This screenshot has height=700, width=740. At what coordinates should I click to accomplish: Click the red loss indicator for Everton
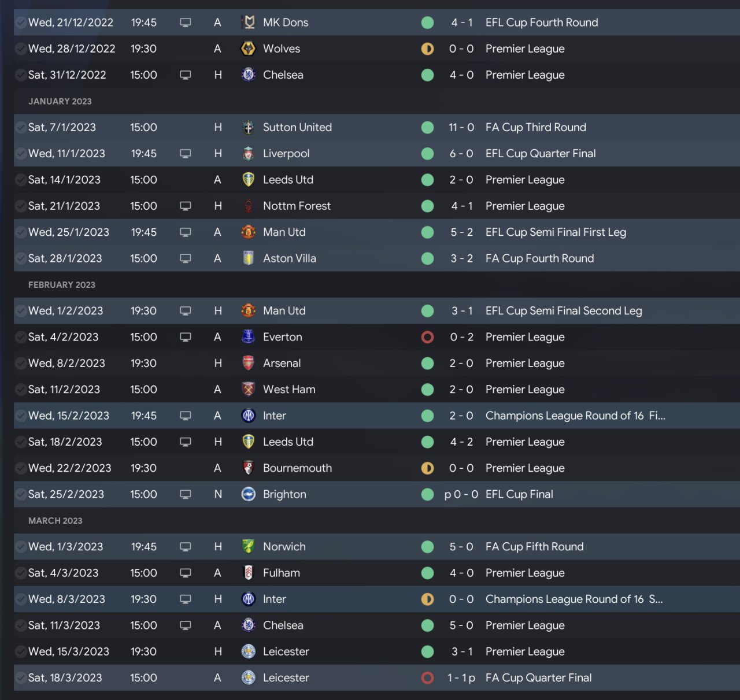click(428, 337)
